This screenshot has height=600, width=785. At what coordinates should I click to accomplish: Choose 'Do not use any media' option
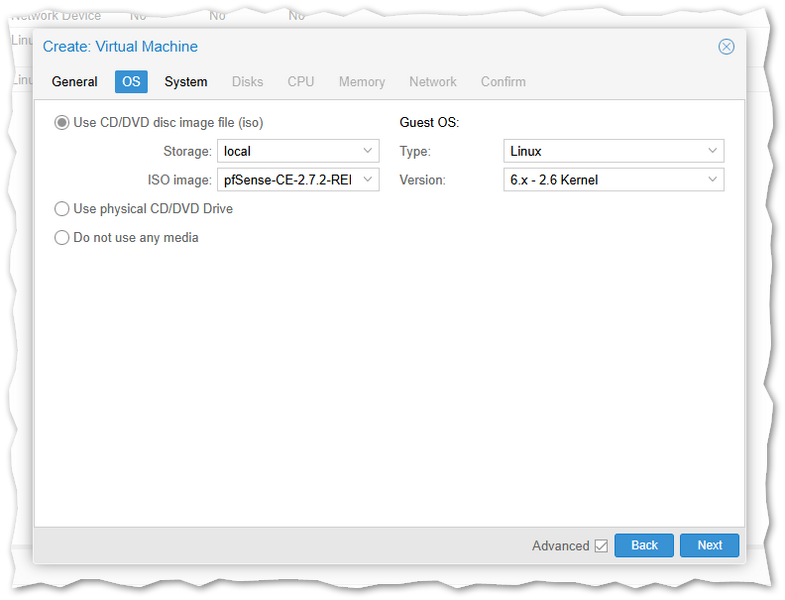coord(62,238)
